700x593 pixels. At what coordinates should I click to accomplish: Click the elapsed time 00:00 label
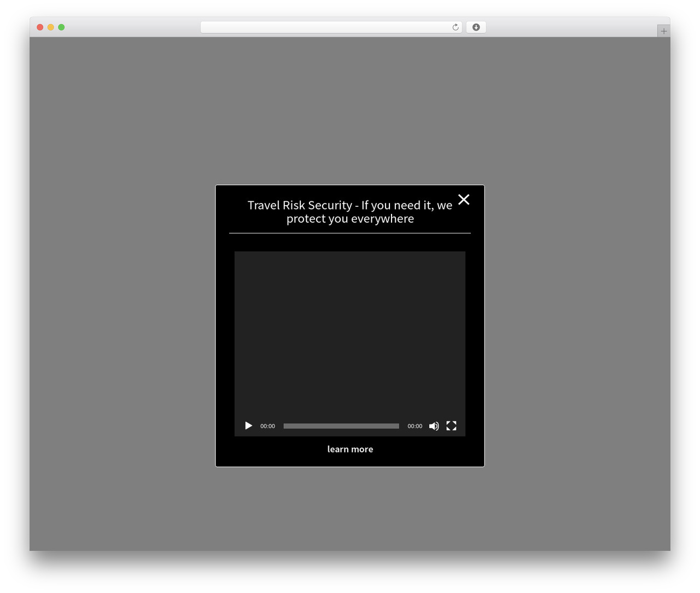tap(267, 426)
